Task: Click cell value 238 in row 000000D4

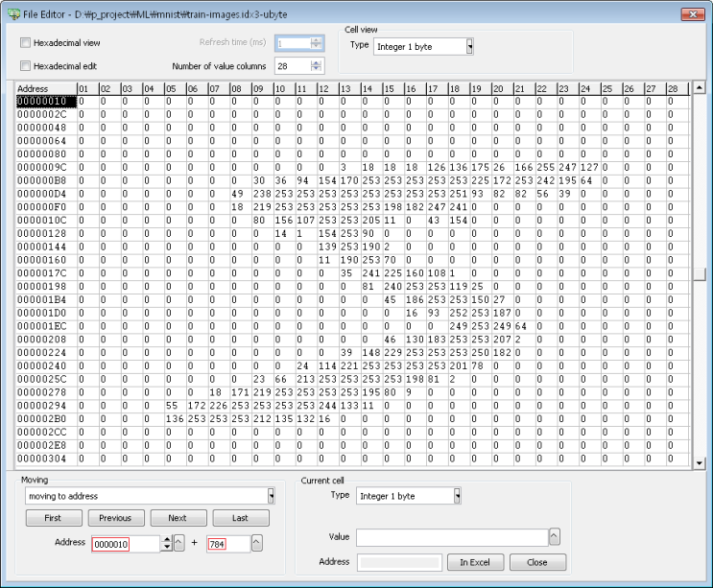Action: tap(262, 194)
